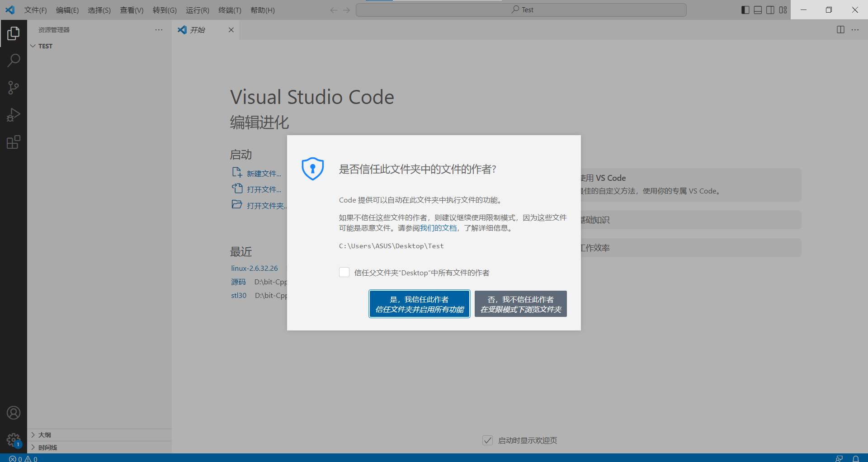The width and height of the screenshot is (868, 462).
Task: Click the errors and warnings status indicator
Action: [23, 458]
